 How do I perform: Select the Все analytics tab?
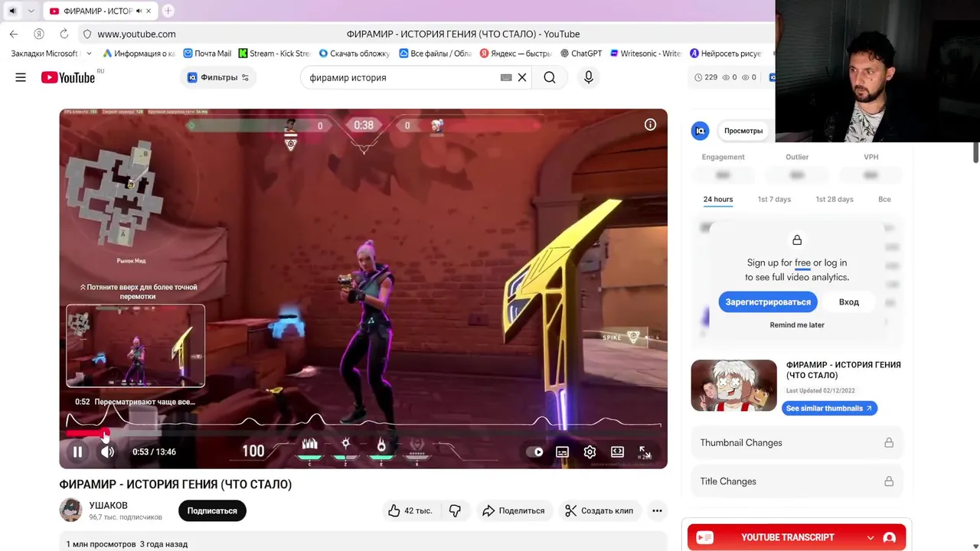click(884, 199)
